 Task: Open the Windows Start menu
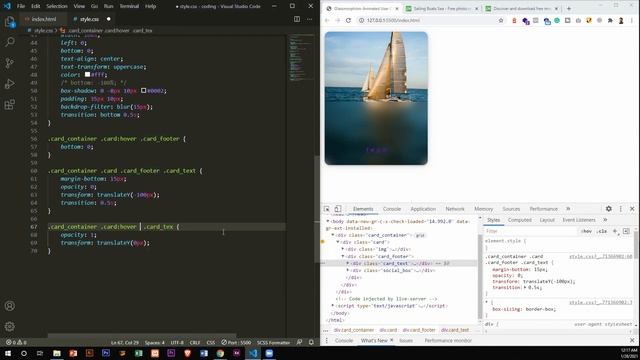8,353
